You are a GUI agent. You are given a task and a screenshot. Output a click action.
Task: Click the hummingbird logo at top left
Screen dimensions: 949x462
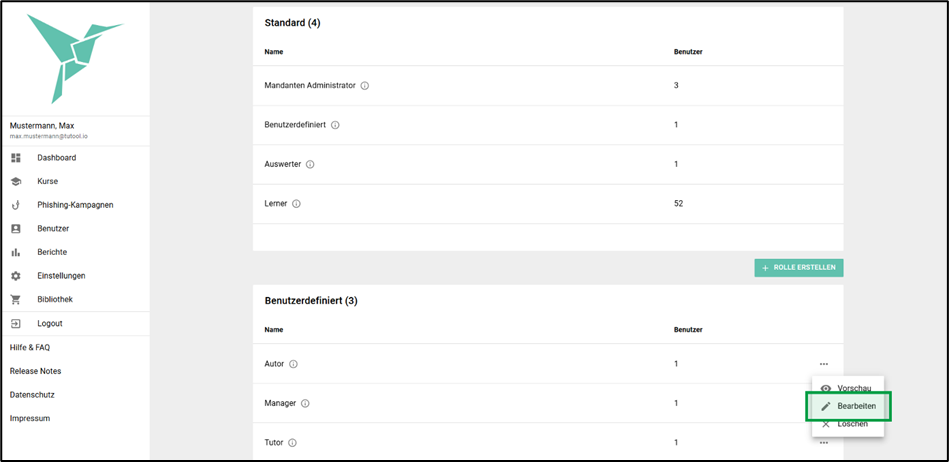(x=75, y=58)
